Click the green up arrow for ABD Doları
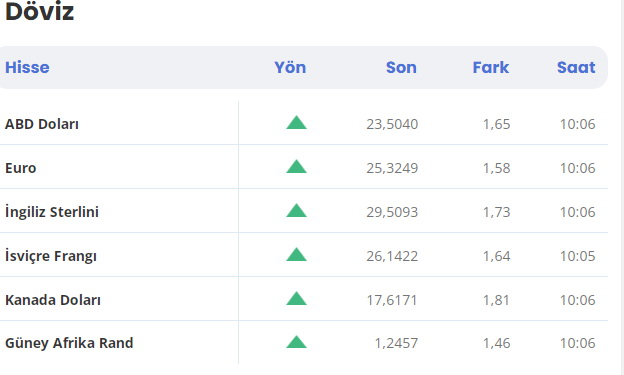The image size is (624, 375). [x=296, y=123]
